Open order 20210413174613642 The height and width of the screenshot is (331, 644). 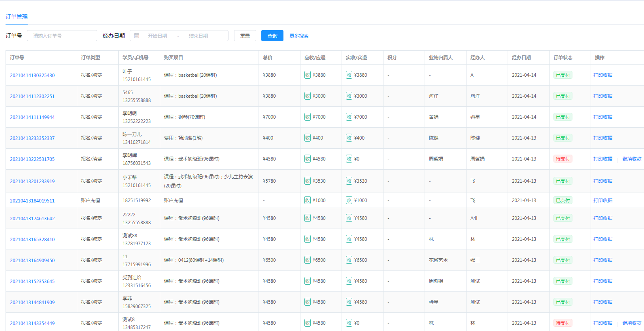click(32, 218)
